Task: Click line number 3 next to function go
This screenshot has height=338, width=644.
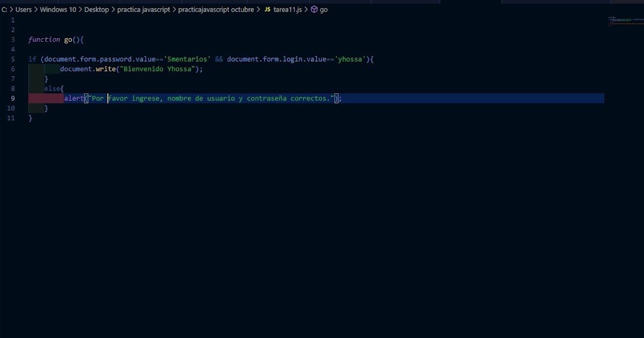Action: (12, 39)
